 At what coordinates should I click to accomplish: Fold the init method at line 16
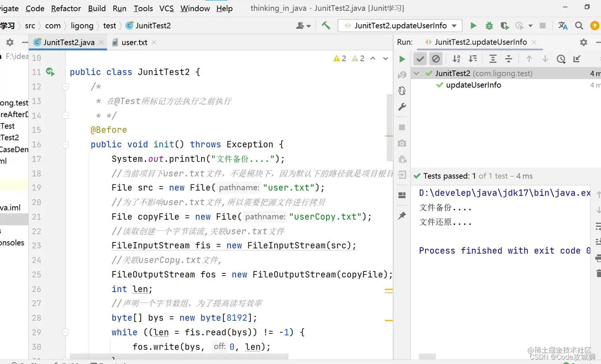point(66,145)
